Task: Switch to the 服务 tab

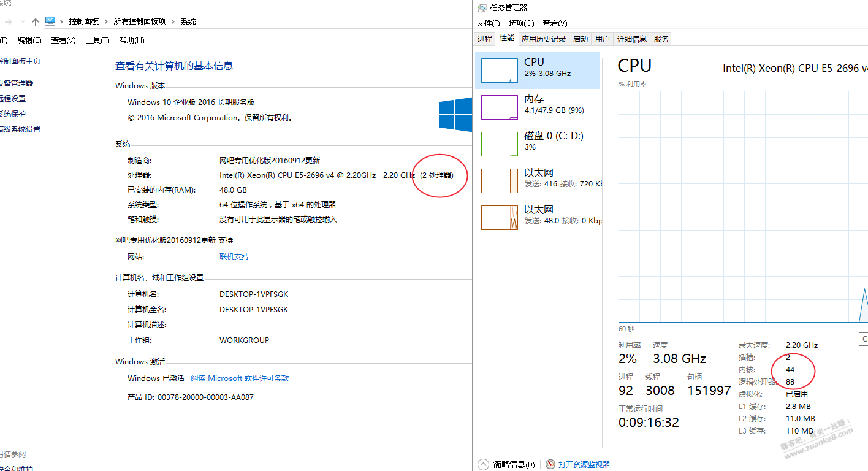Action: pyautogui.click(x=661, y=39)
